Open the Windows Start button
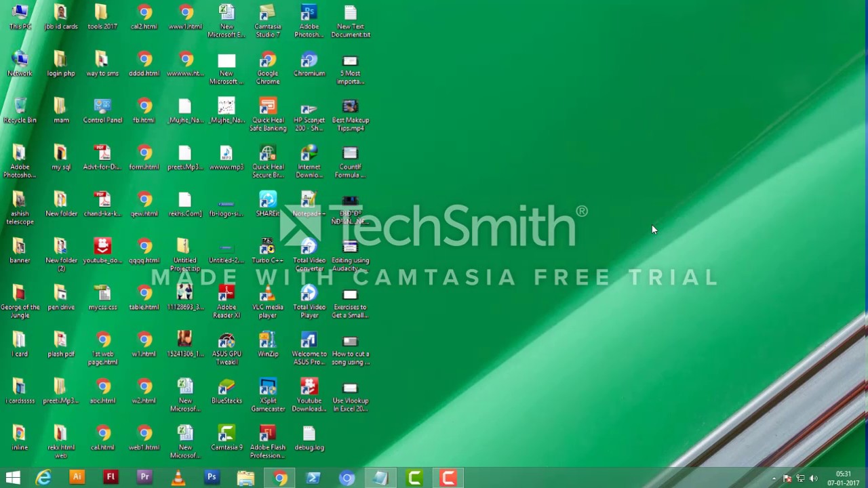 (13, 478)
